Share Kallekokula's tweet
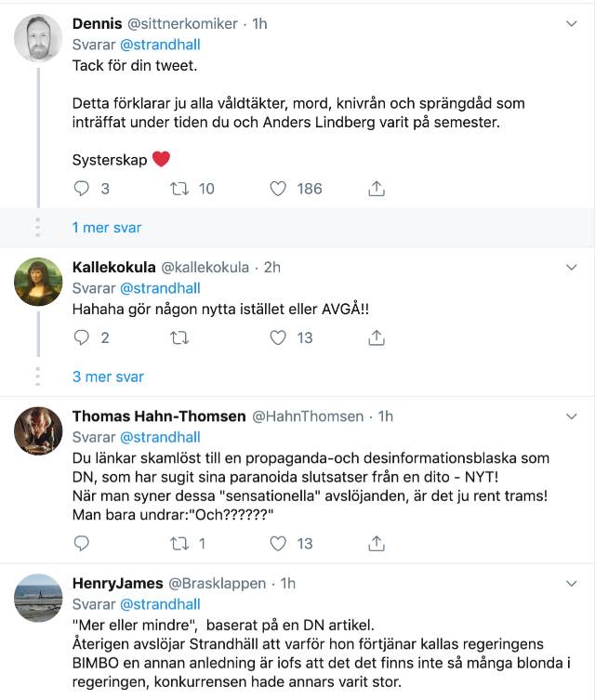 [377, 338]
